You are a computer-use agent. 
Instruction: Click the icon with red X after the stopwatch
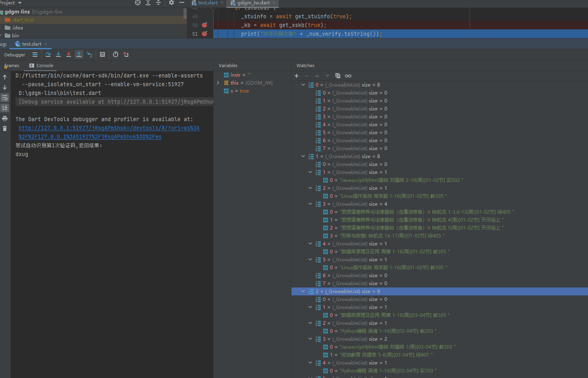coord(126,54)
